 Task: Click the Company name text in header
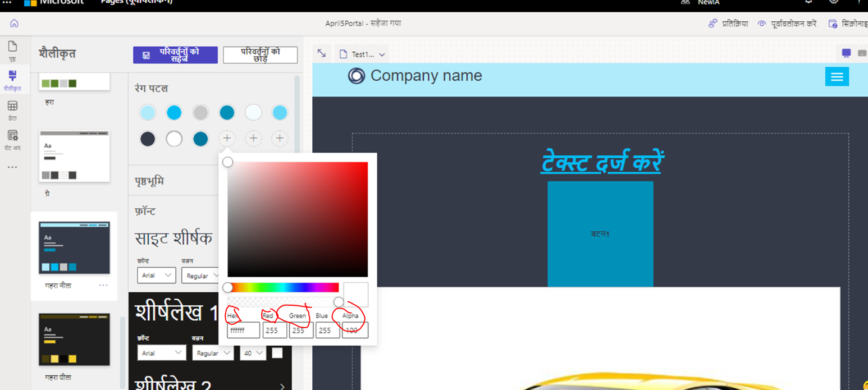tap(426, 76)
